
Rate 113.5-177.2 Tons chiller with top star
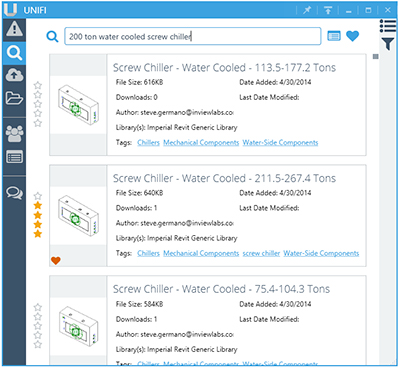38,85
